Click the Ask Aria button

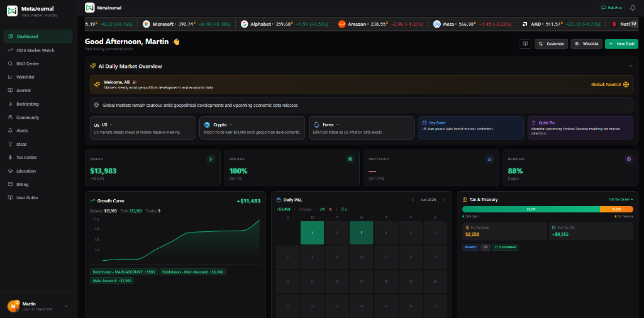pos(611,8)
